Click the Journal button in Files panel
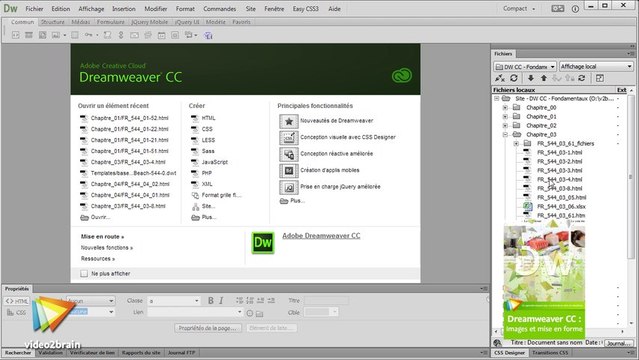The width and height of the screenshot is (639, 360). pyautogui.click(x=619, y=343)
